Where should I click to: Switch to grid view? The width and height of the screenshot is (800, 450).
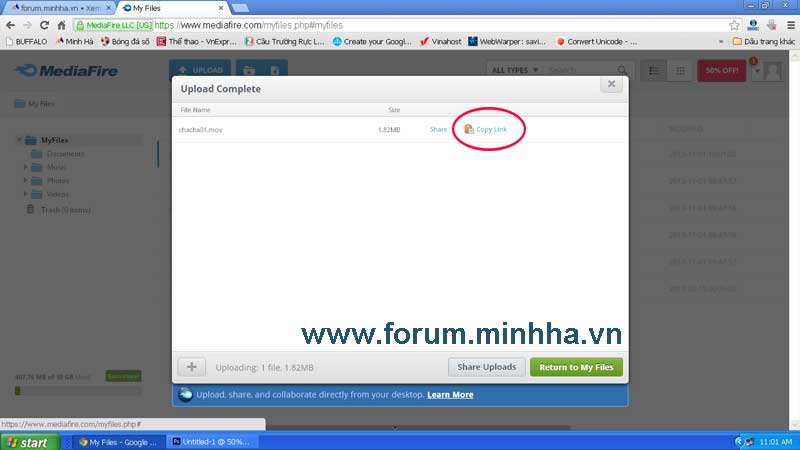680,71
